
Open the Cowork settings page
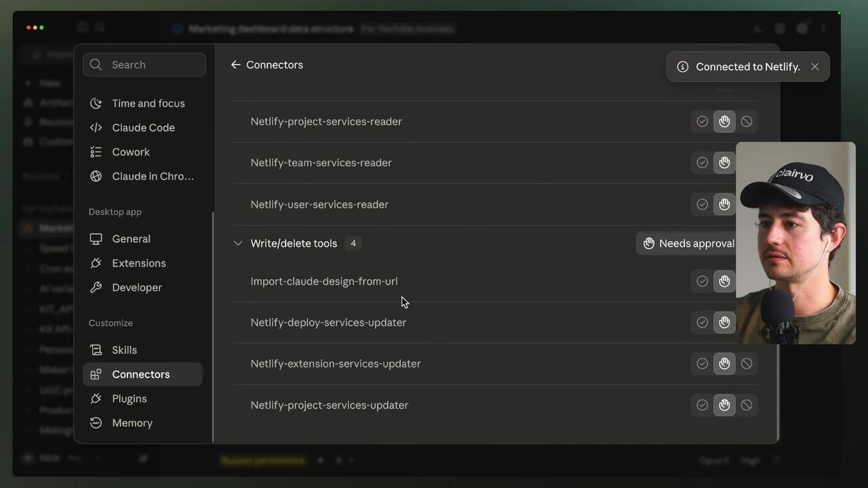pos(142,152)
